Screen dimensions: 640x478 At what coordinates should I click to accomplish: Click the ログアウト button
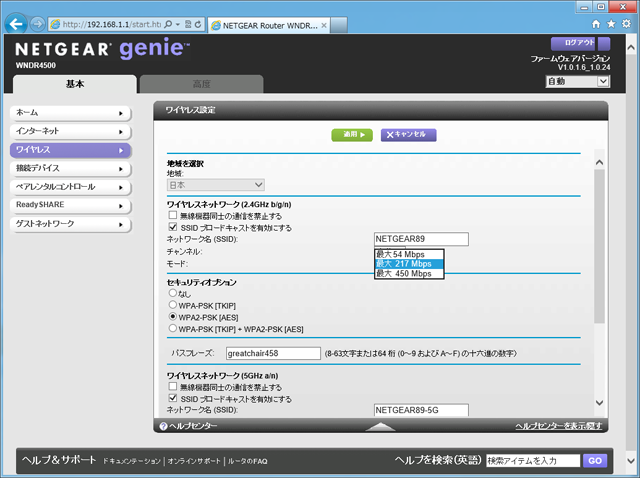pyautogui.click(x=580, y=44)
